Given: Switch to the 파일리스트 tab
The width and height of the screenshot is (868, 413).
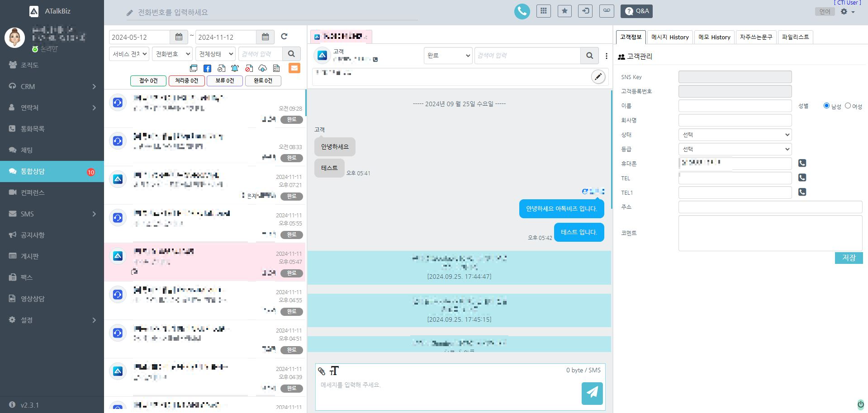Looking at the screenshot, I should (795, 37).
